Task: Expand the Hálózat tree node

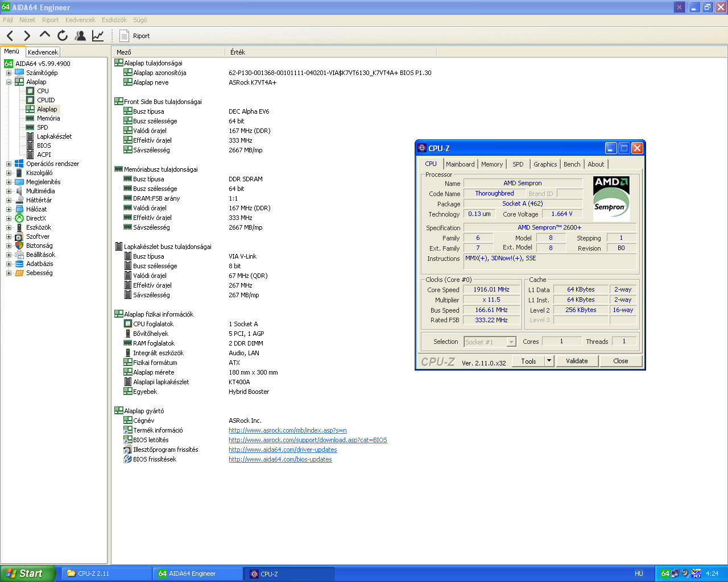Action: point(9,209)
